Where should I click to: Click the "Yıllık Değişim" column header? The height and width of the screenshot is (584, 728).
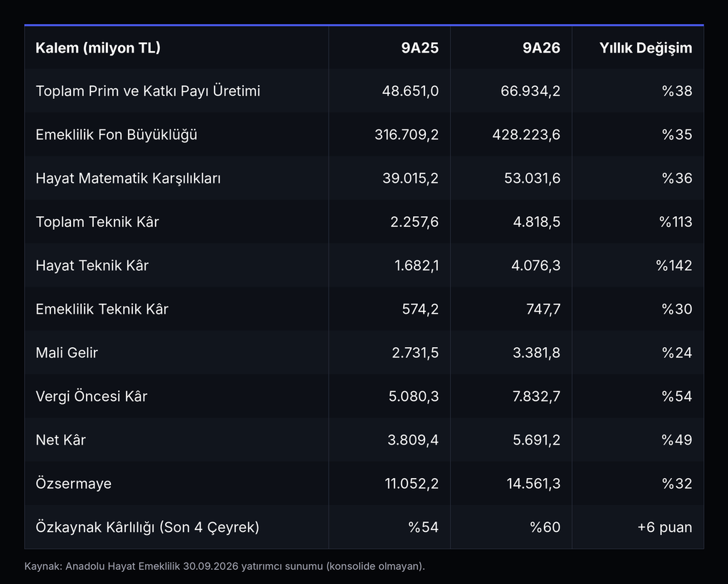[x=646, y=48]
